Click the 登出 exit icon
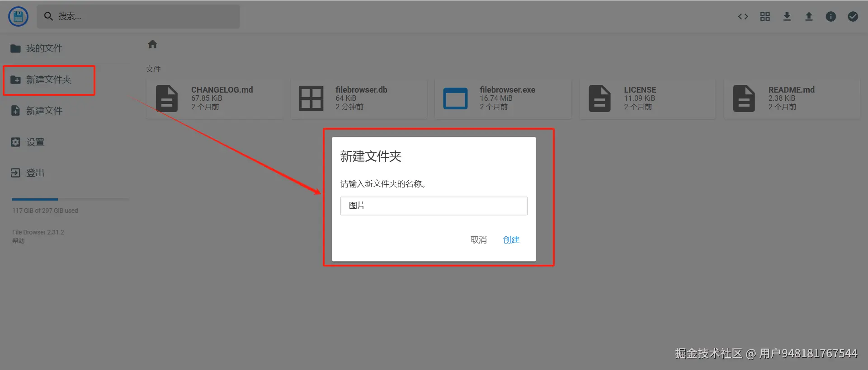 (15, 173)
